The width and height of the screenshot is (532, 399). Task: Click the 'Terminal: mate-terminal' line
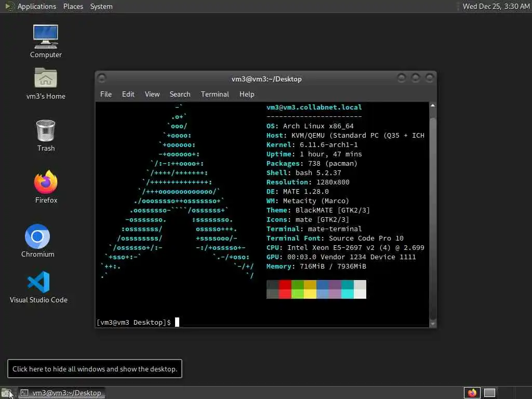(x=314, y=229)
